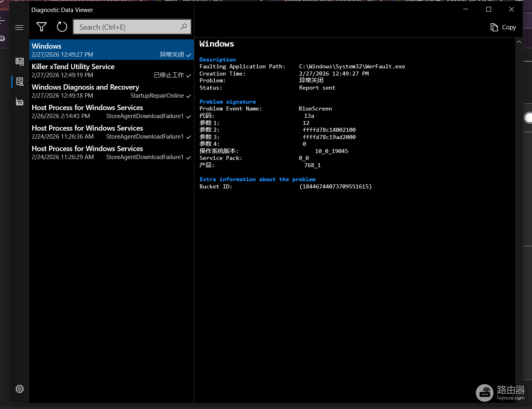532x409 pixels.
Task: Close the Diagnostic Data Viewer window
Action: (512, 9)
